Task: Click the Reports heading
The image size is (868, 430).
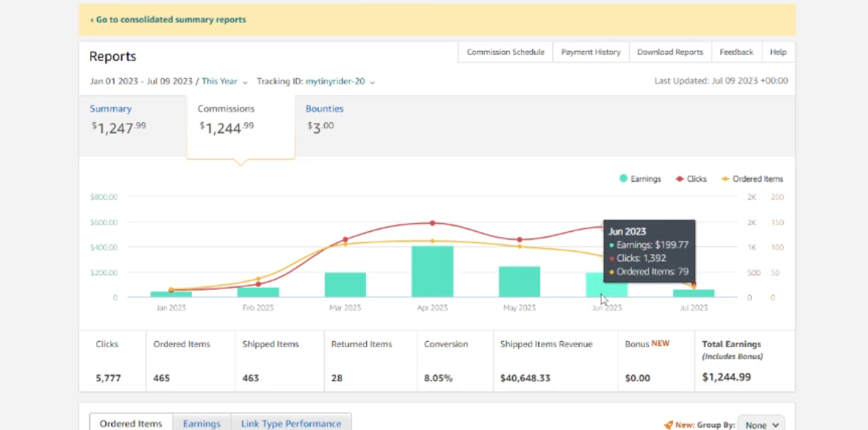Action: click(x=112, y=56)
